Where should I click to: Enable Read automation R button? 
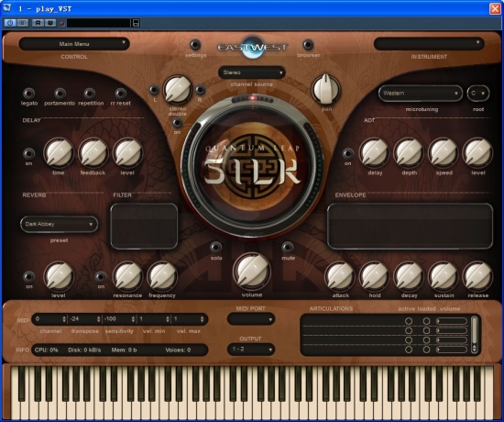[x=38, y=23]
